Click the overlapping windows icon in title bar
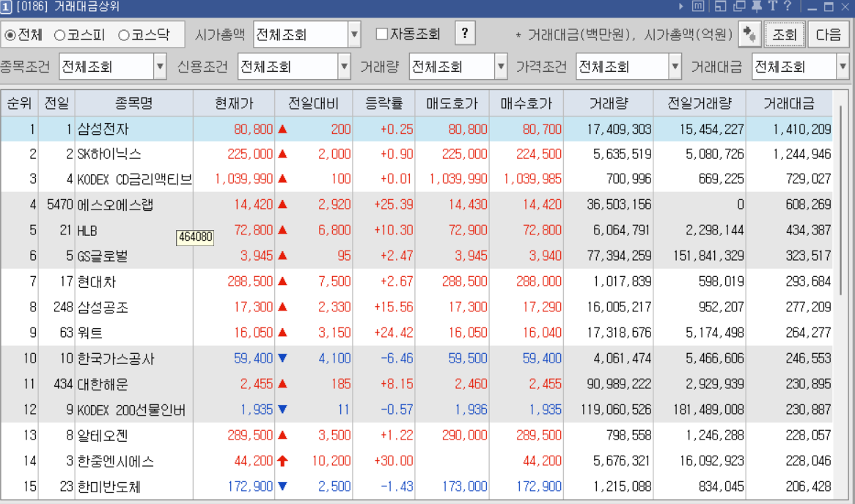855x504 pixels. point(739,7)
